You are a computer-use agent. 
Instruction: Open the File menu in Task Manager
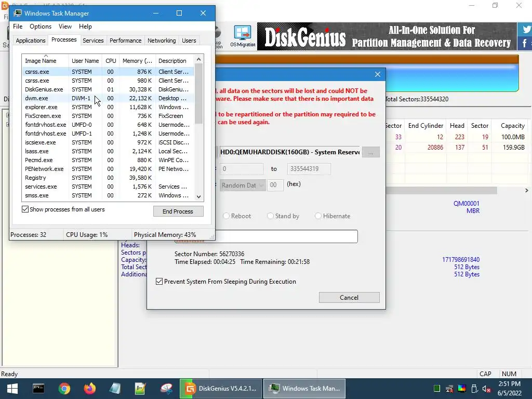tap(18, 26)
